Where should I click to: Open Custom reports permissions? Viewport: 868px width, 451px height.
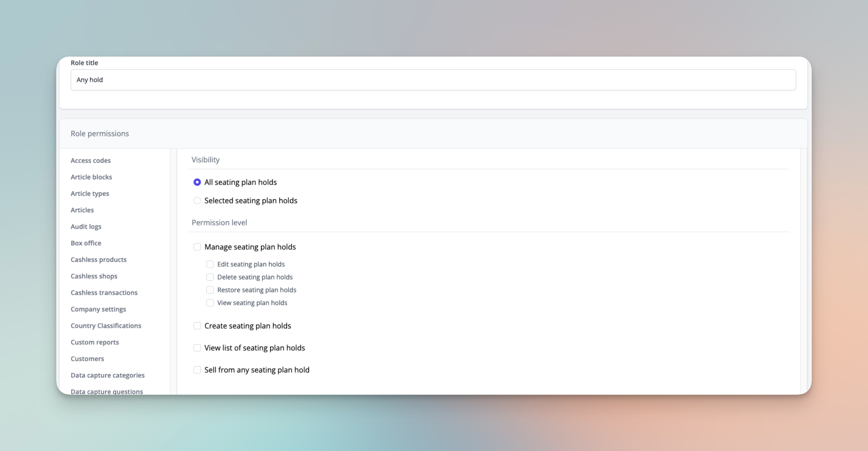coord(95,342)
